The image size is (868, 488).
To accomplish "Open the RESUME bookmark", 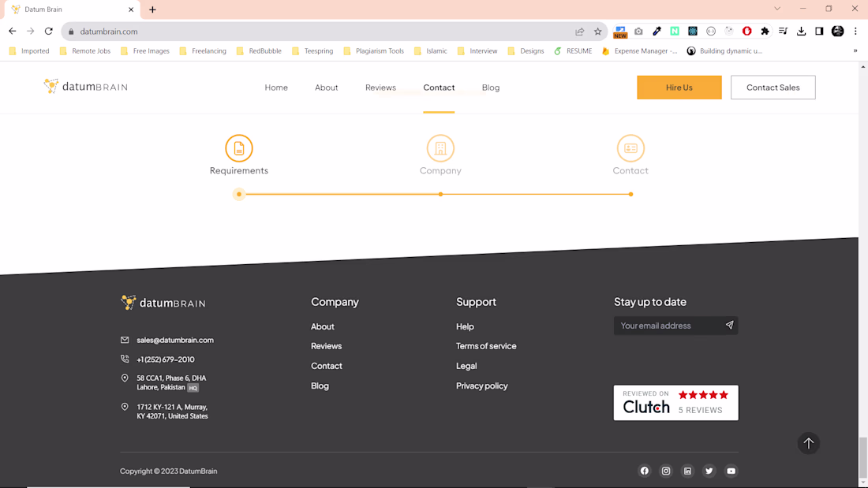I will [x=573, y=51].
